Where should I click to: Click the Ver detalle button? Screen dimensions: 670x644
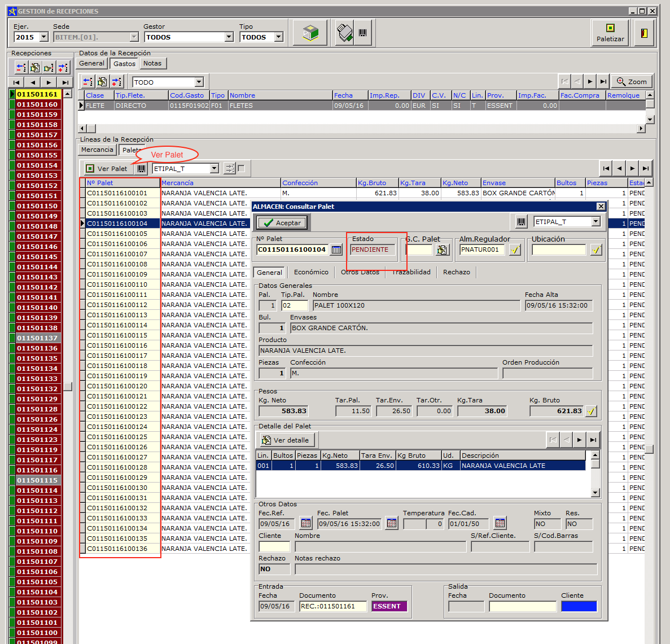click(x=286, y=440)
